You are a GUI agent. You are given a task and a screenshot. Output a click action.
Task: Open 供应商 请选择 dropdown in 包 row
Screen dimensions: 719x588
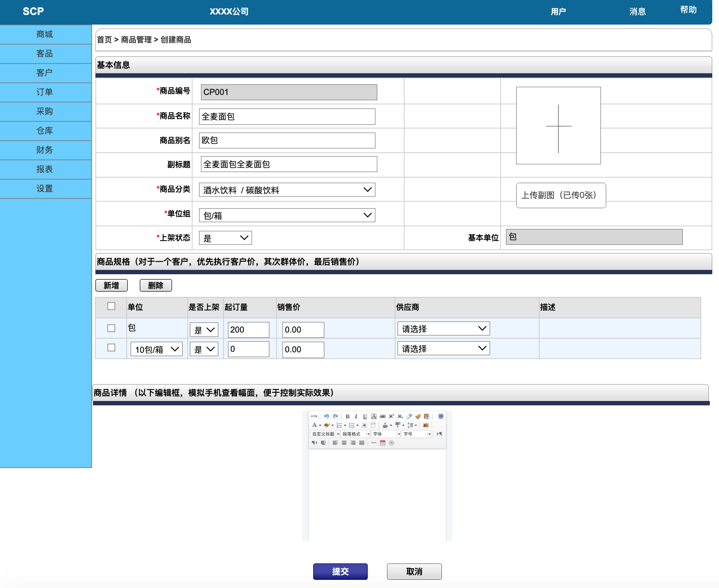click(444, 329)
